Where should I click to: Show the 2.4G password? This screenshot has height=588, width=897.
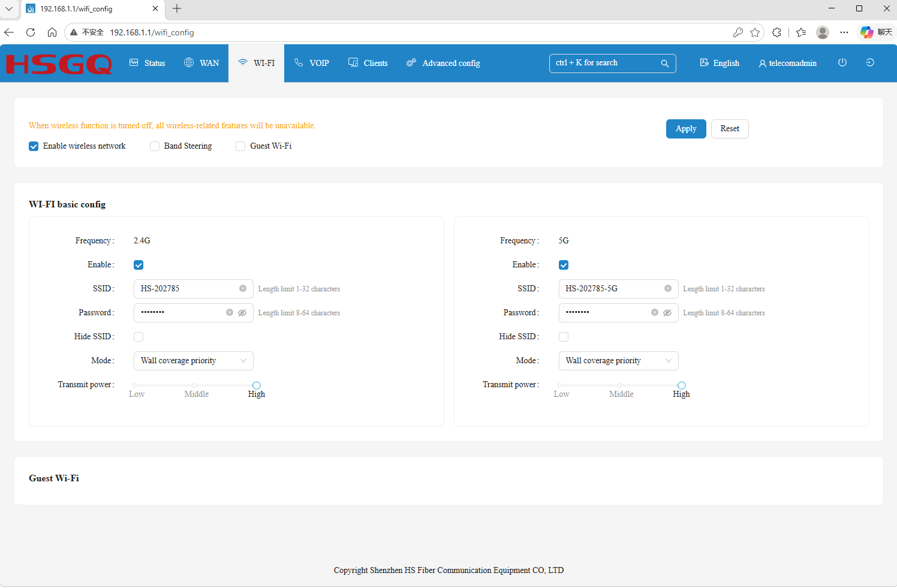pos(242,312)
